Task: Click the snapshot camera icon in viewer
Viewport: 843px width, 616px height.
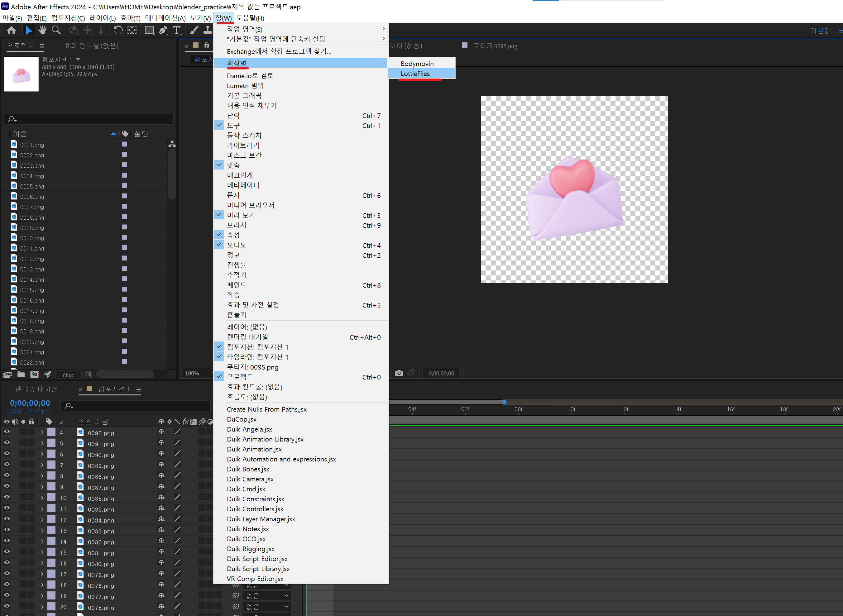Action: point(399,373)
